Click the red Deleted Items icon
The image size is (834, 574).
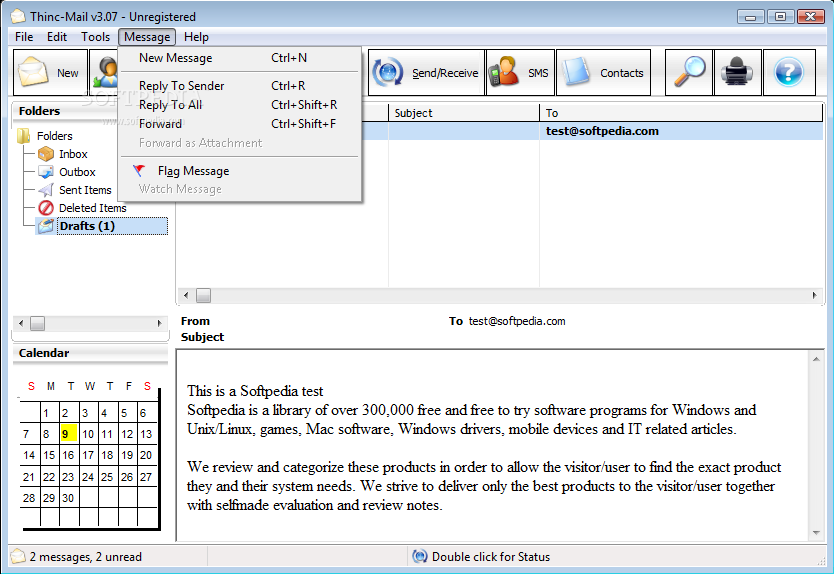coord(46,208)
